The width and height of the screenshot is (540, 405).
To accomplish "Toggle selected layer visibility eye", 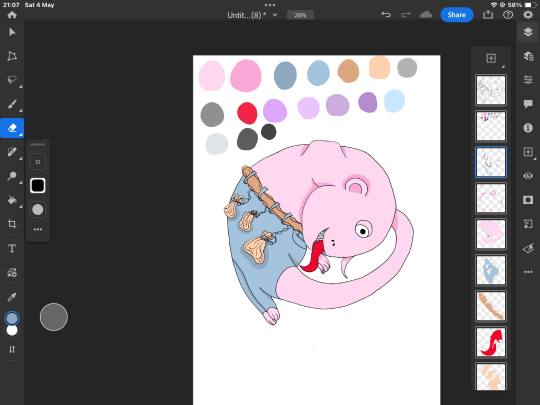I will (x=528, y=176).
